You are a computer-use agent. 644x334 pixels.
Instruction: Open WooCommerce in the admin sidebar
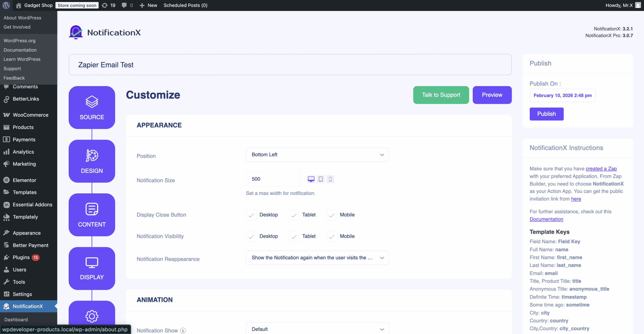click(30, 115)
